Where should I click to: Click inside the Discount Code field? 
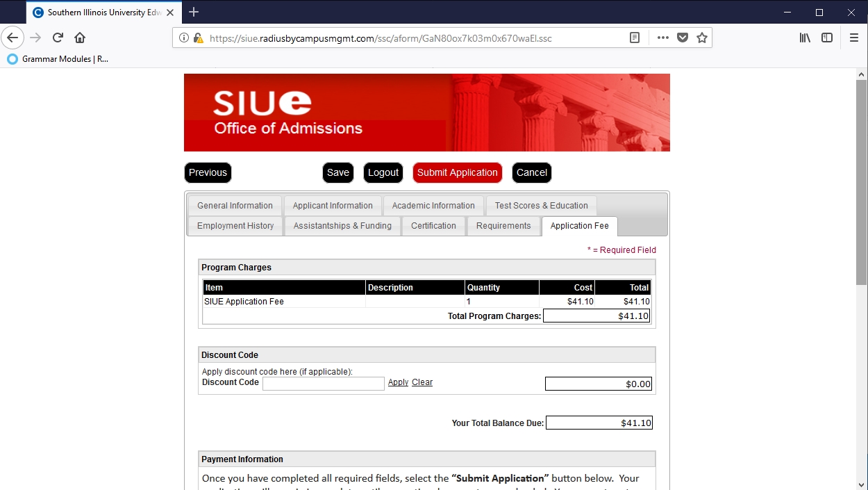(x=323, y=384)
